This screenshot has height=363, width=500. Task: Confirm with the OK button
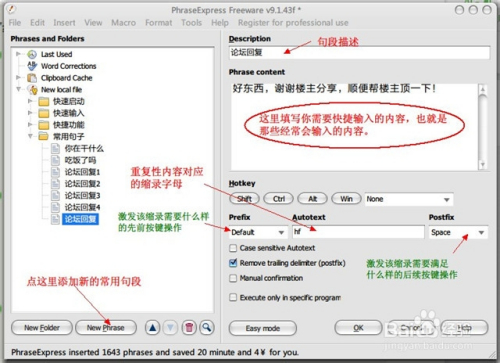click(358, 328)
